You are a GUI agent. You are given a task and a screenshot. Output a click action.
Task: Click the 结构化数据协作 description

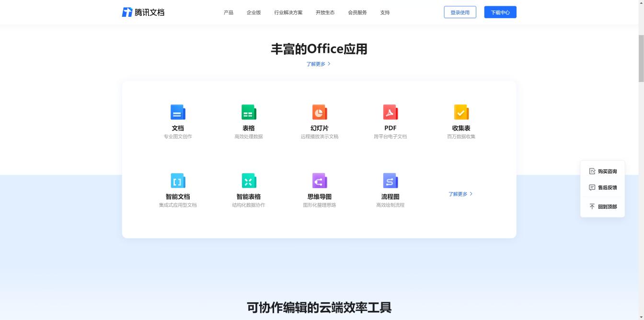tap(249, 205)
